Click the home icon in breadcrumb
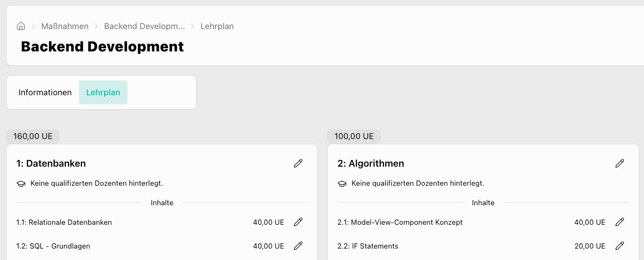 click(x=21, y=26)
